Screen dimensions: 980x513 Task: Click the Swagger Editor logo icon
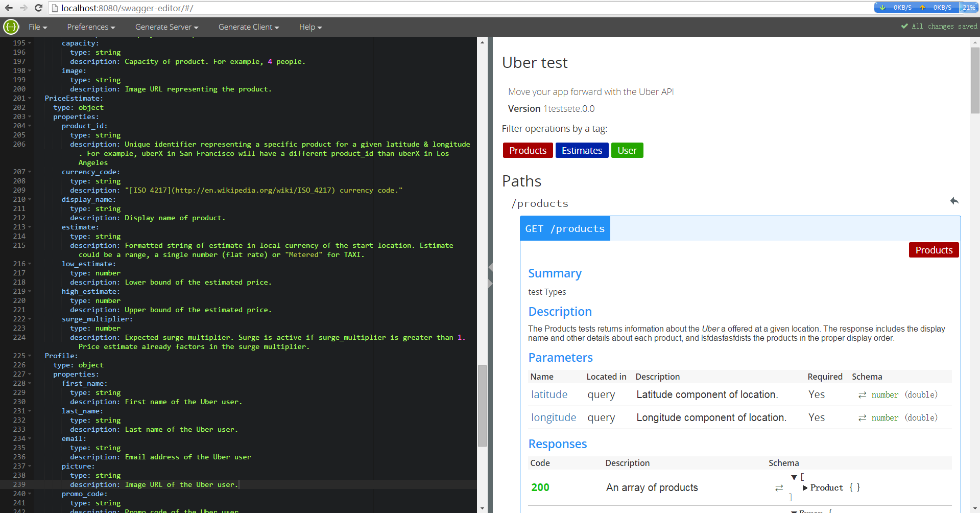pos(11,27)
